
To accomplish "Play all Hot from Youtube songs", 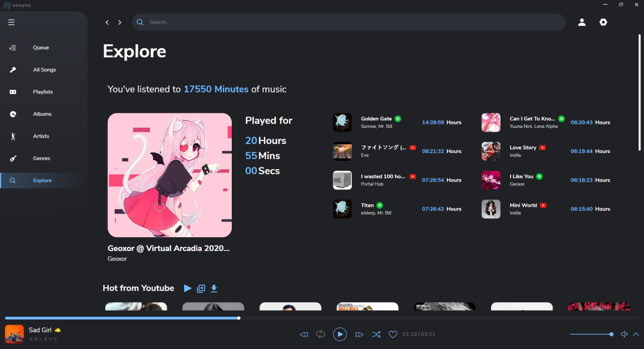I will tap(188, 288).
